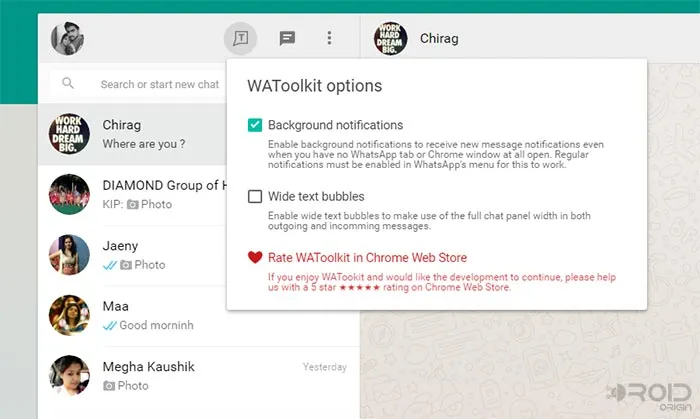Viewport: 700px width, 419px height.
Task: Click the Wide text bubbles label
Action: pyautogui.click(x=316, y=196)
